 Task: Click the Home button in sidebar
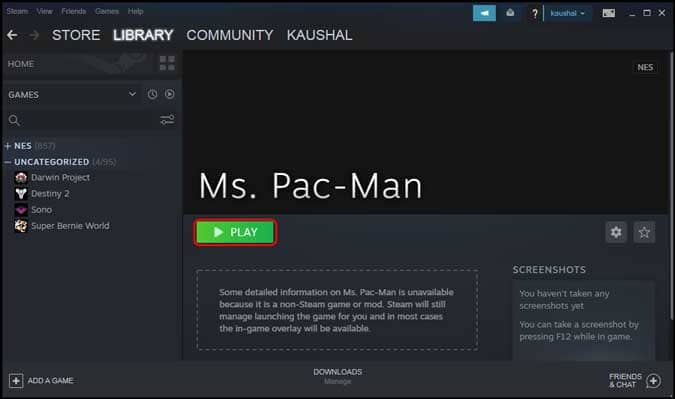pos(21,64)
